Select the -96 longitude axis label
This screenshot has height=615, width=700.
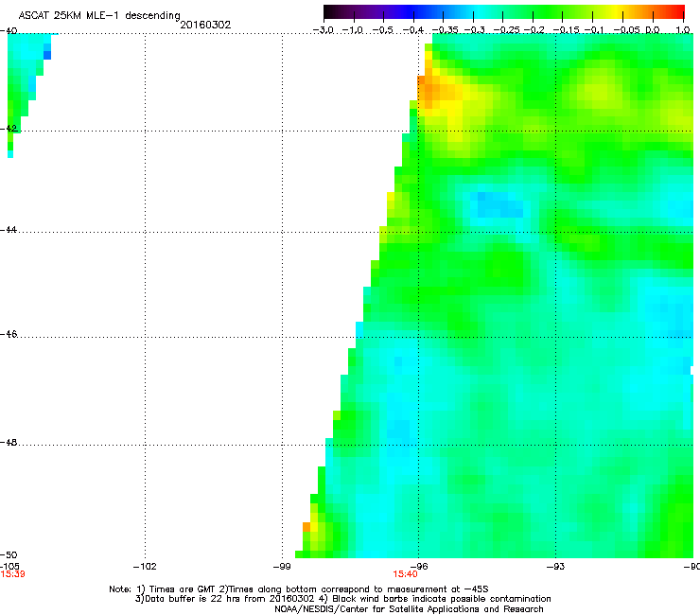[x=419, y=567]
